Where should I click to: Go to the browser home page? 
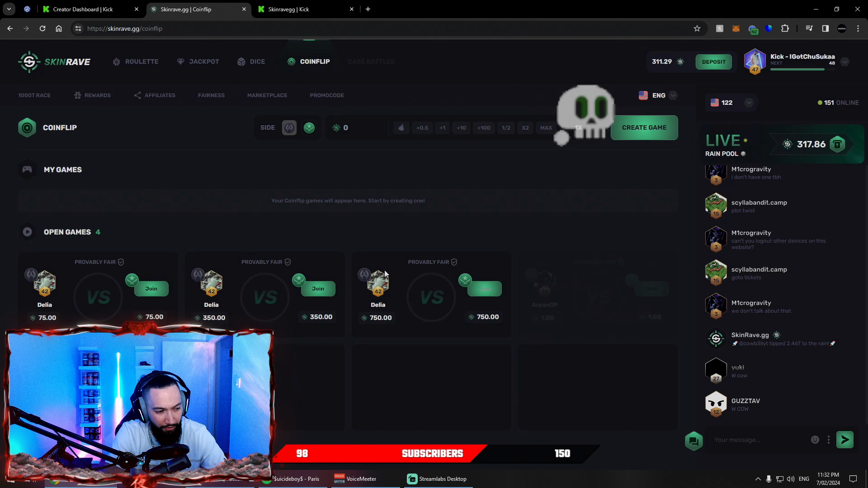59,28
